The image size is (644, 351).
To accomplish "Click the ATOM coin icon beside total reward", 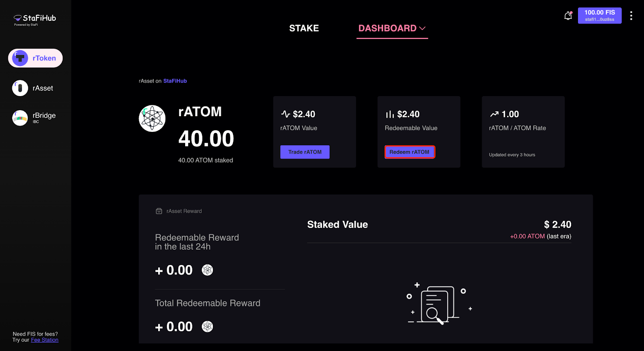I will point(207,326).
